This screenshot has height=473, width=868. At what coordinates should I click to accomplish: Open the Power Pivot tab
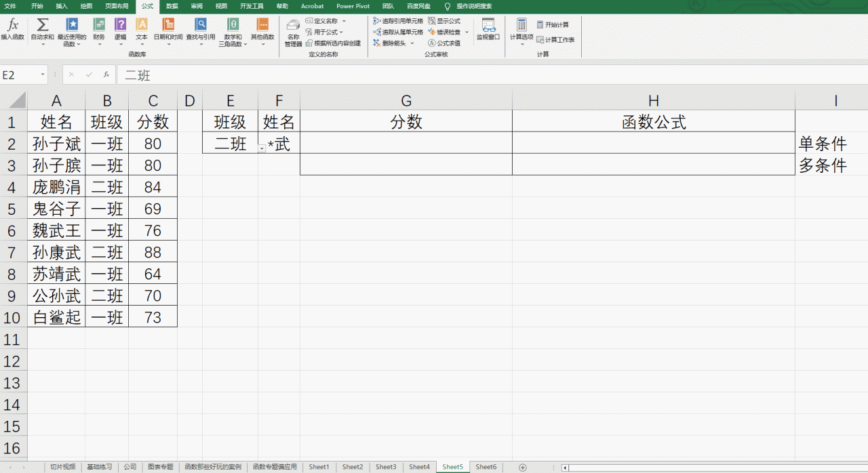coord(353,6)
